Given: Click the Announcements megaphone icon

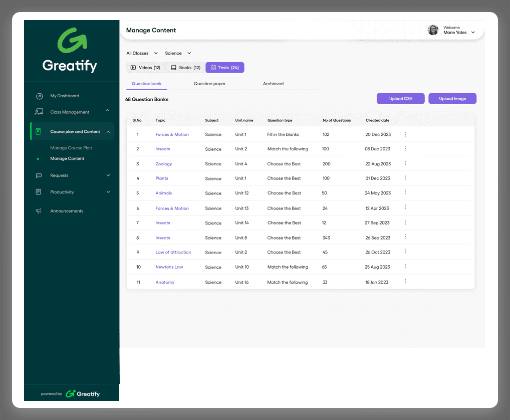Looking at the screenshot, I should coord(39,211).
